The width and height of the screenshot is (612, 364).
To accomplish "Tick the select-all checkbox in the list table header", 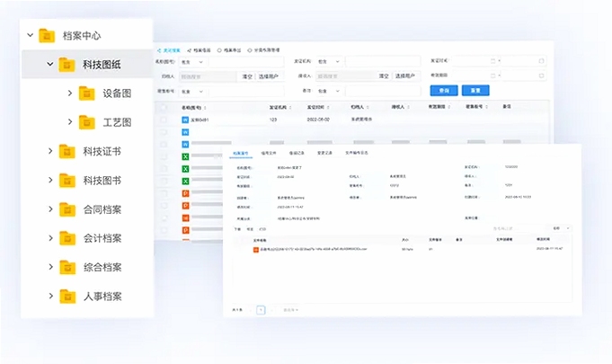I will [x=164, y=107].
